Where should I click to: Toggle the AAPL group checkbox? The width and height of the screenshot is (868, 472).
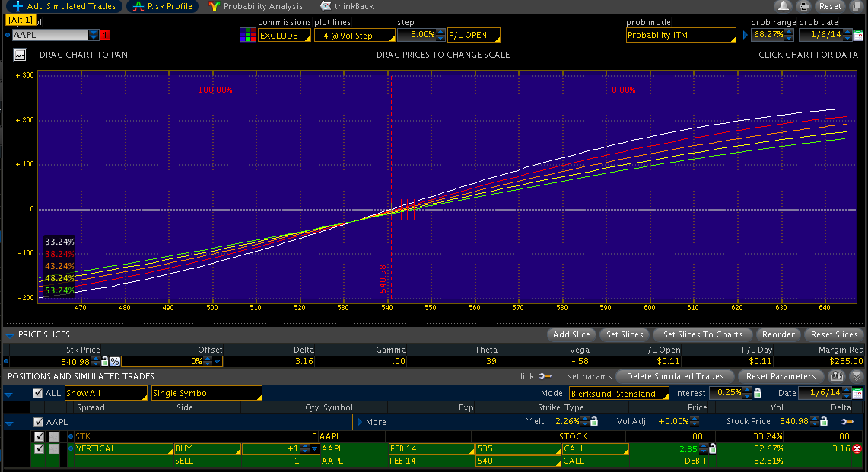38,422
